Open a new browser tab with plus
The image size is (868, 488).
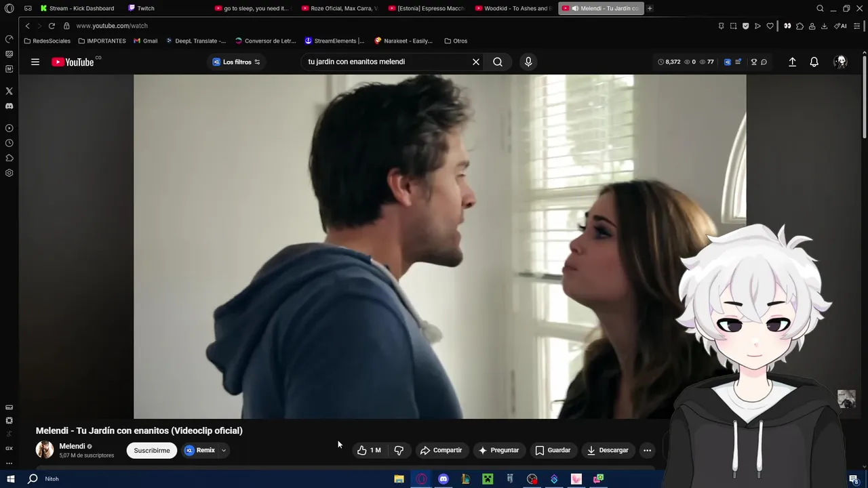pos(650,8)
